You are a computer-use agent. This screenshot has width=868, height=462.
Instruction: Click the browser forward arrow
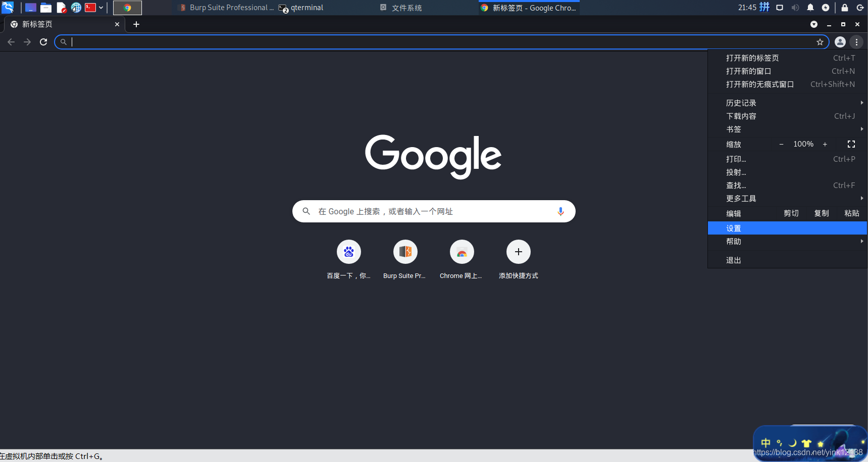[x=27, y=42]
